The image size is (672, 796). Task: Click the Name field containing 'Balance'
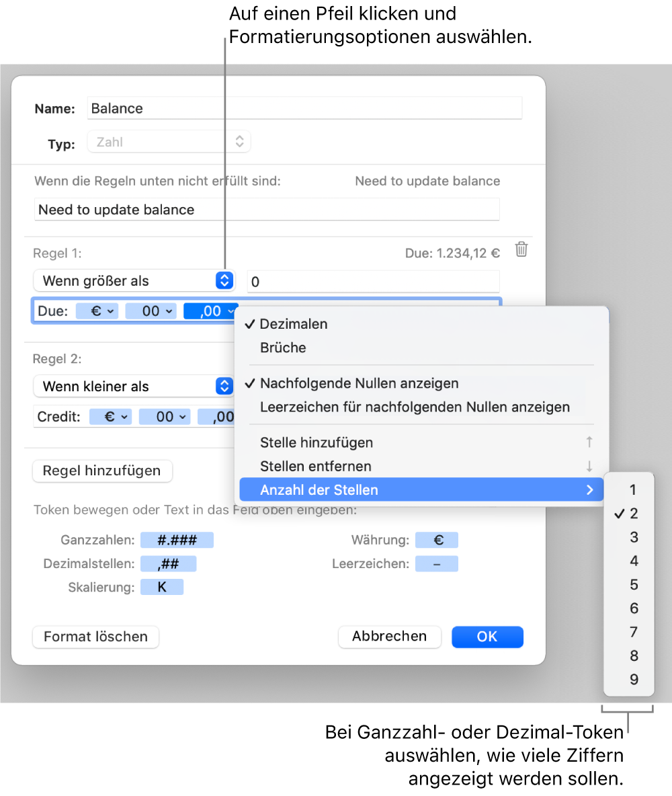coord(304,108)
